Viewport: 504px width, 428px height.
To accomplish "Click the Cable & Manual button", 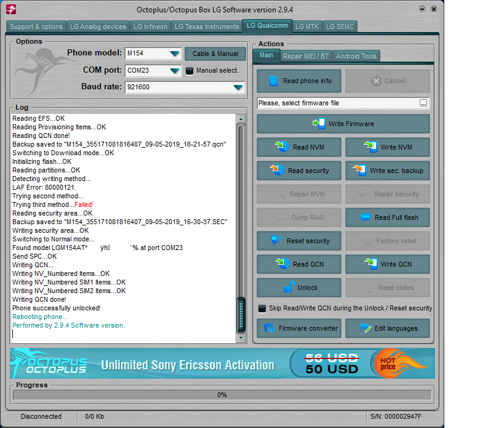I will pos(215,54).
